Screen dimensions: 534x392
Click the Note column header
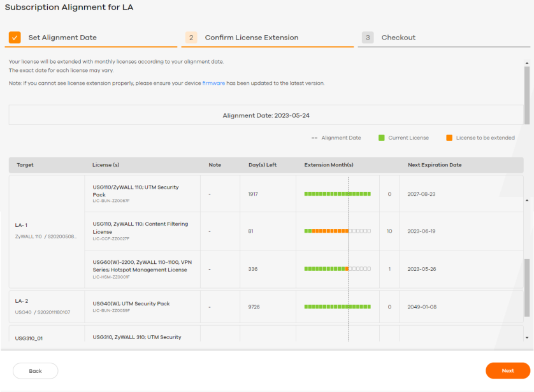[215, 165]
